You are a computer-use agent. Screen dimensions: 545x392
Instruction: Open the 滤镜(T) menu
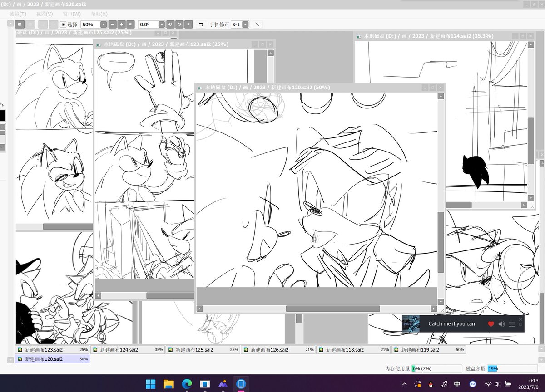click(x=18, y=14)
